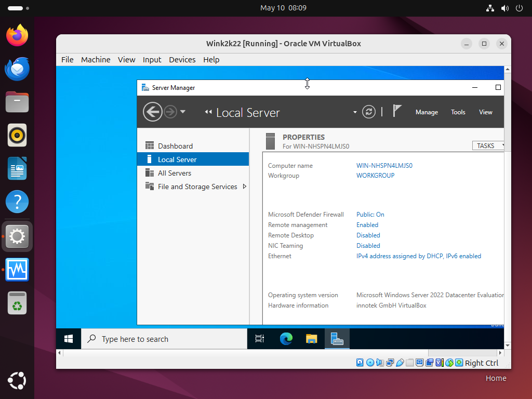Open VirtualBox View menu

(x=127, y=60)
